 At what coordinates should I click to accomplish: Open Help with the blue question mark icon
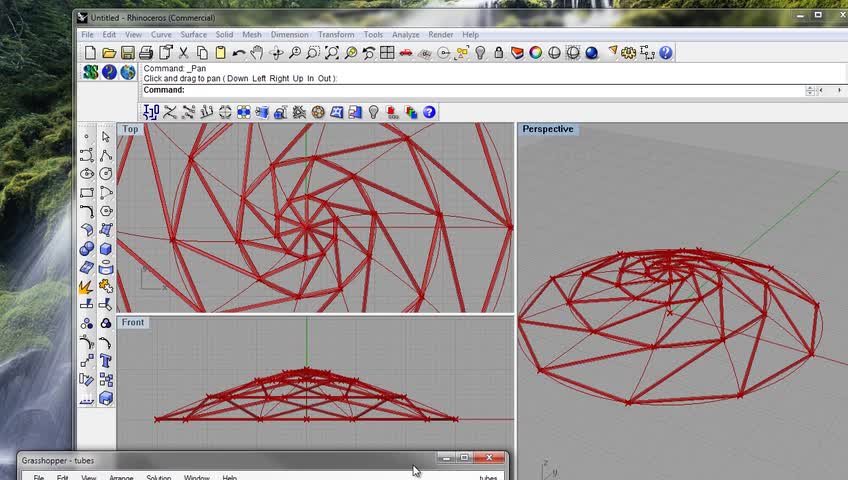click(x=666, y=52)
